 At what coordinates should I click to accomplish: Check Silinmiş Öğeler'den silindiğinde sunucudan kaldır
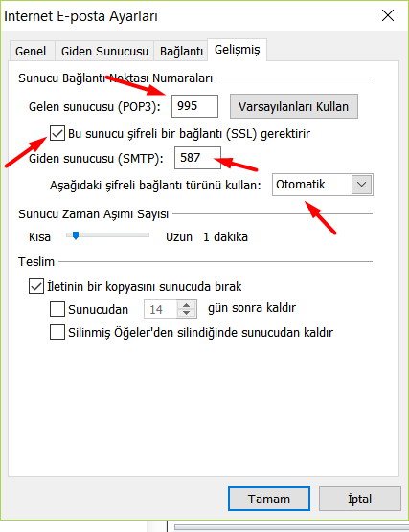(x=57, y=332)
